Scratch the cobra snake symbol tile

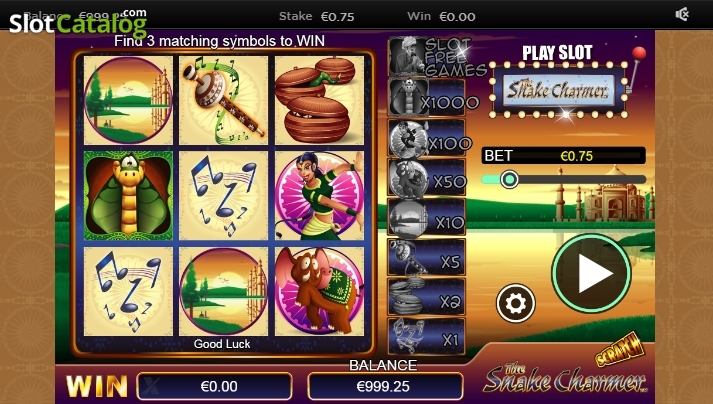click(128, 196)
